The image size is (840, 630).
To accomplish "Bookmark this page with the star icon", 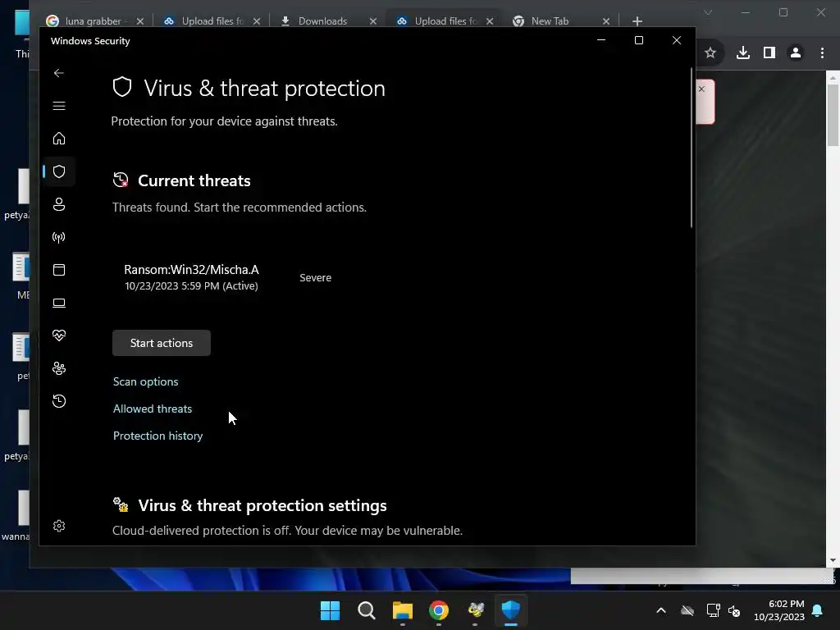I will 710,52.
